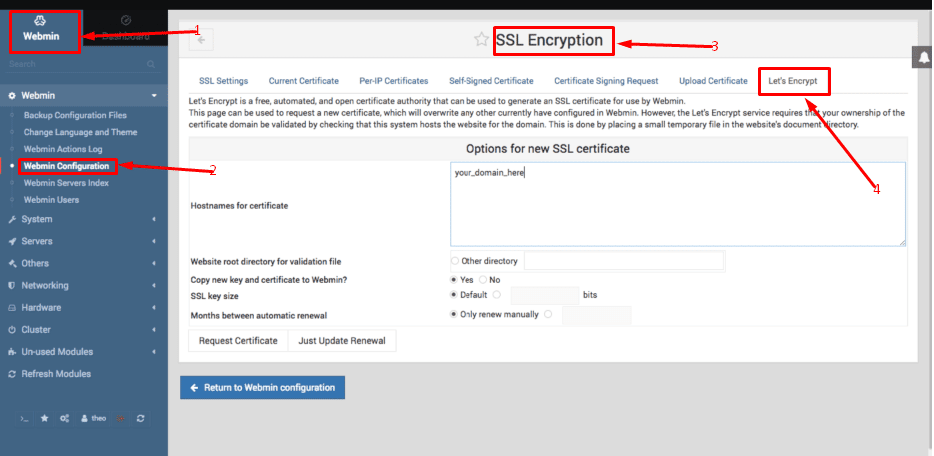Click the favorites star in sidebar footer
Viewport: 934px width, 456px height.
44,418
